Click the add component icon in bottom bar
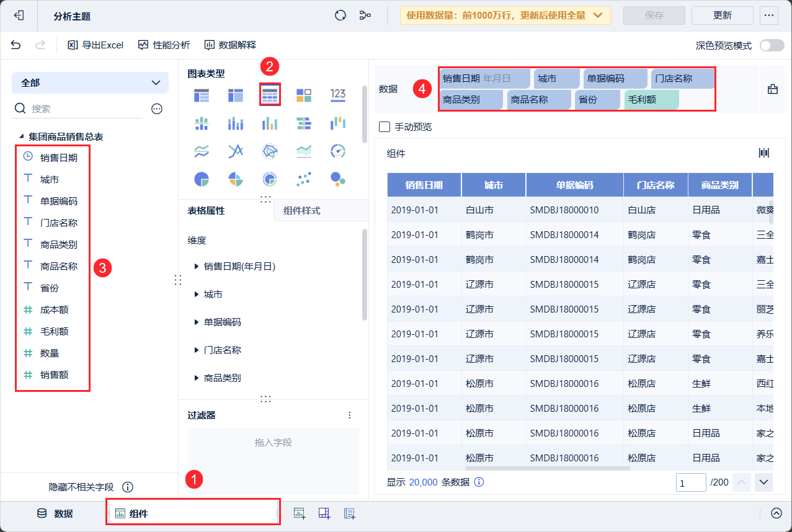The height and width of the screenshot is (532, 792). [x=300, y=513]
